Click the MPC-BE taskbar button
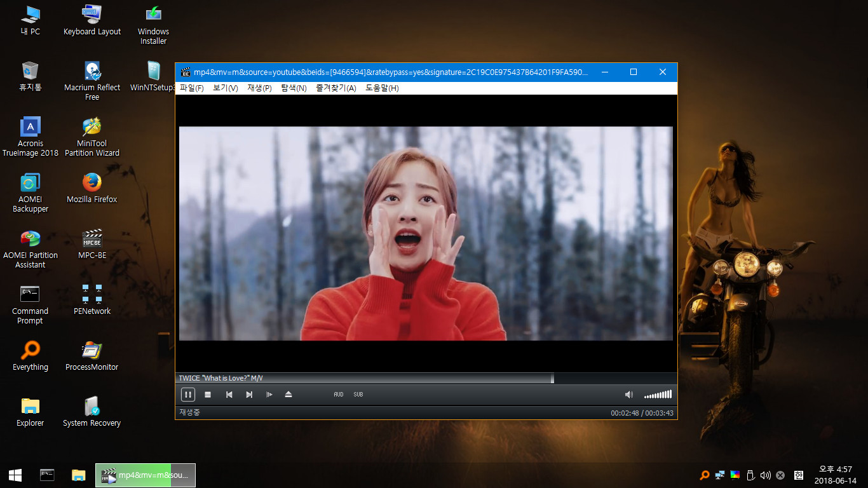This screenshot has width=868, height=488. 146,475
